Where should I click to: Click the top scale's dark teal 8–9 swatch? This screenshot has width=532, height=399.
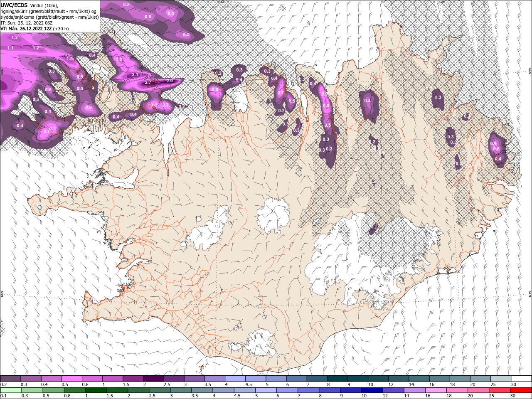(x=338, y=379)
